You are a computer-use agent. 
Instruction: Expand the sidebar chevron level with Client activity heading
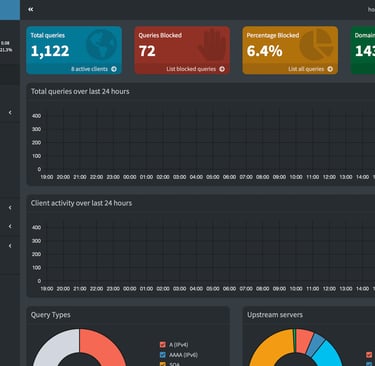10,207
